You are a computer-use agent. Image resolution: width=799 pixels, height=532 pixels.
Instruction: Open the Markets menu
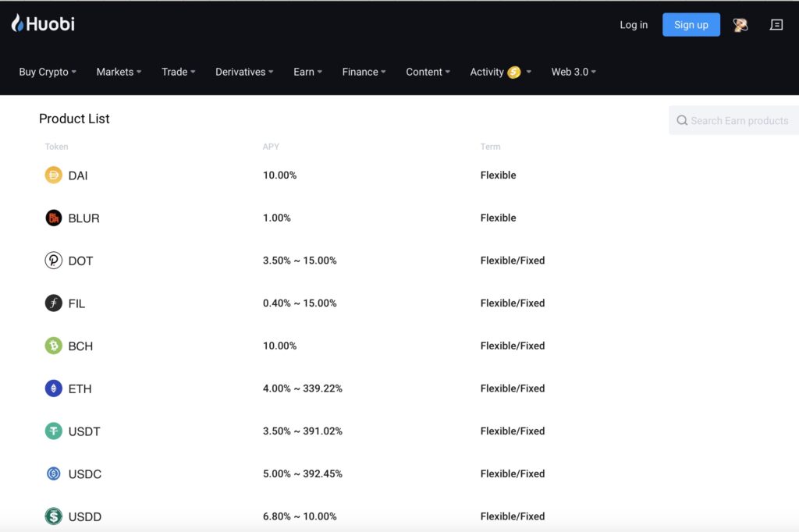[119, 72]
